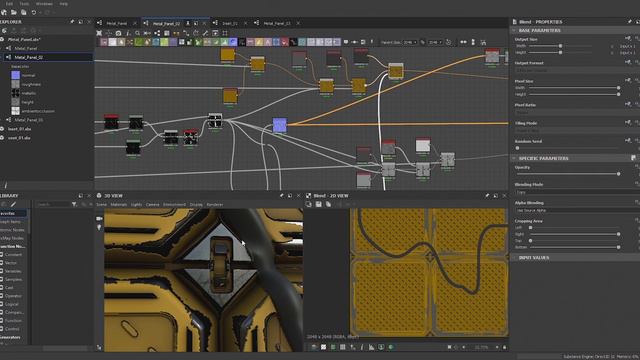Click the undo arrow icon
Image resolution: width=640 pixels, height=360 pixels.
[34, 13]
